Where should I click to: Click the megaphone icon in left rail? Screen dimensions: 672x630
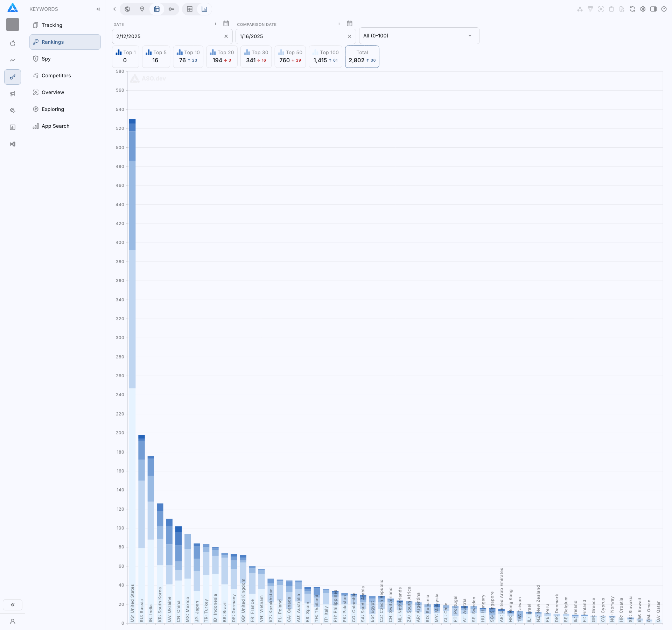(x=13, y=94)
